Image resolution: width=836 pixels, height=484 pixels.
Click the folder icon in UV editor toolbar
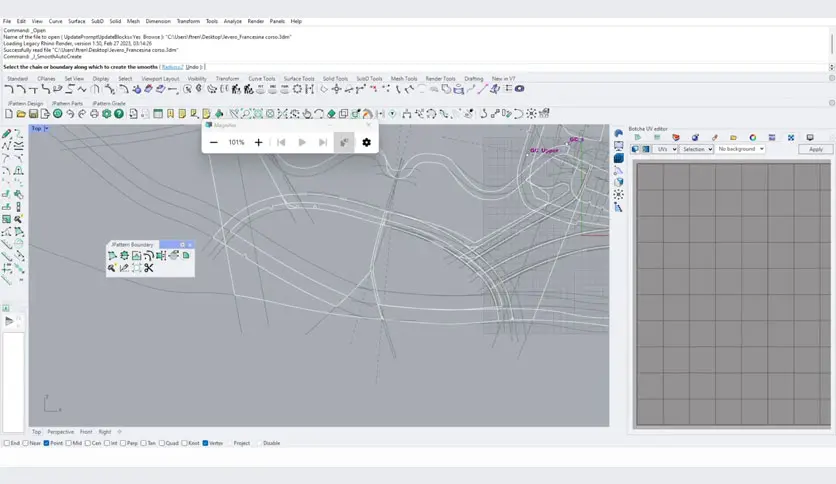coord(733,138)
